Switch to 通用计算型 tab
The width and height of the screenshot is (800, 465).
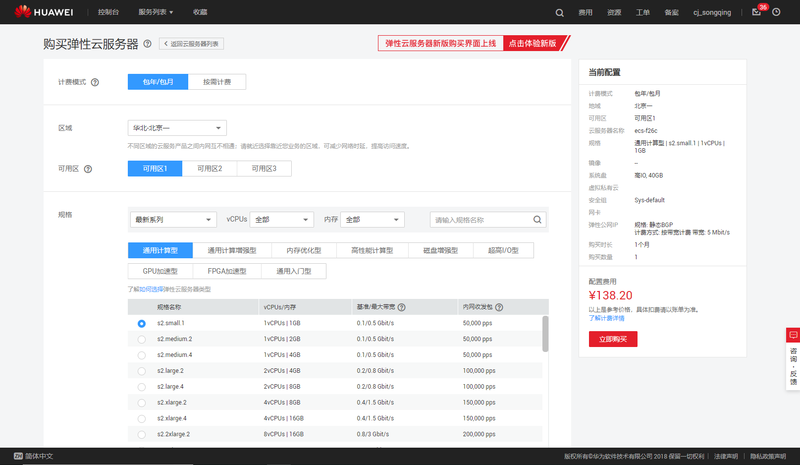(x=160, y=250)
